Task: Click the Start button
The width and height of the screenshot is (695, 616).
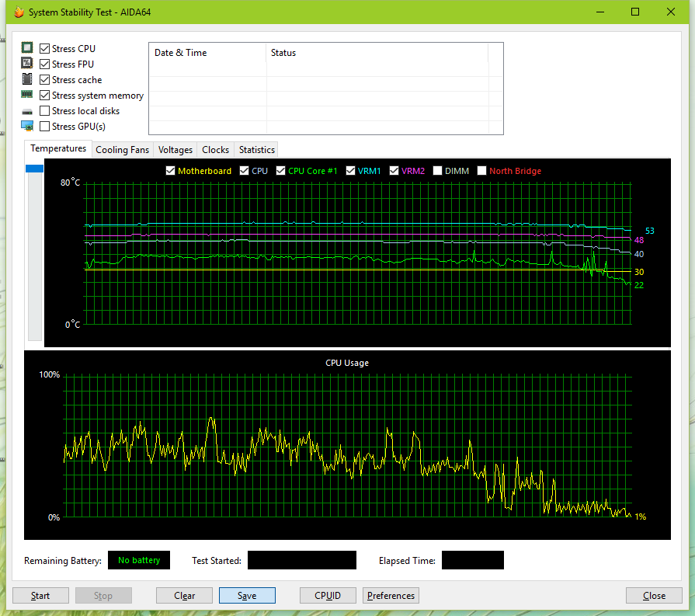Action: click(x=40, y=595)
